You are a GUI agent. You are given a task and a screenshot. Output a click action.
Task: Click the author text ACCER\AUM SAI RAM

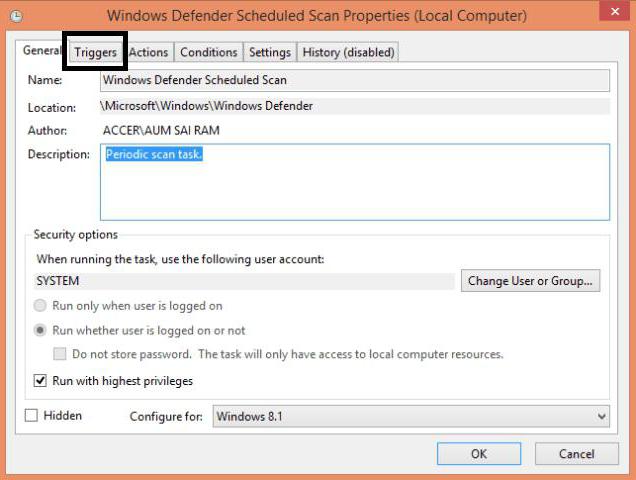(x=161, y=130)
